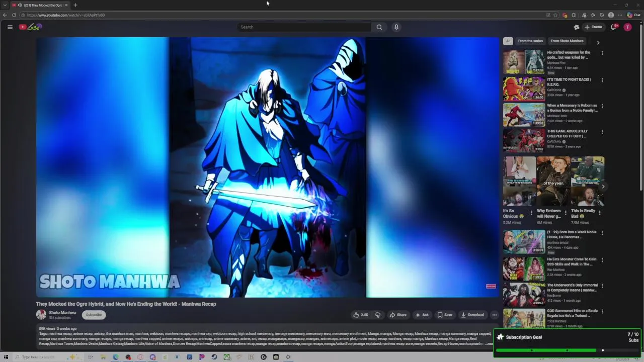Download this video
Image resolution: width=644 pixels, height=362 pixels.
click(472, 315)
